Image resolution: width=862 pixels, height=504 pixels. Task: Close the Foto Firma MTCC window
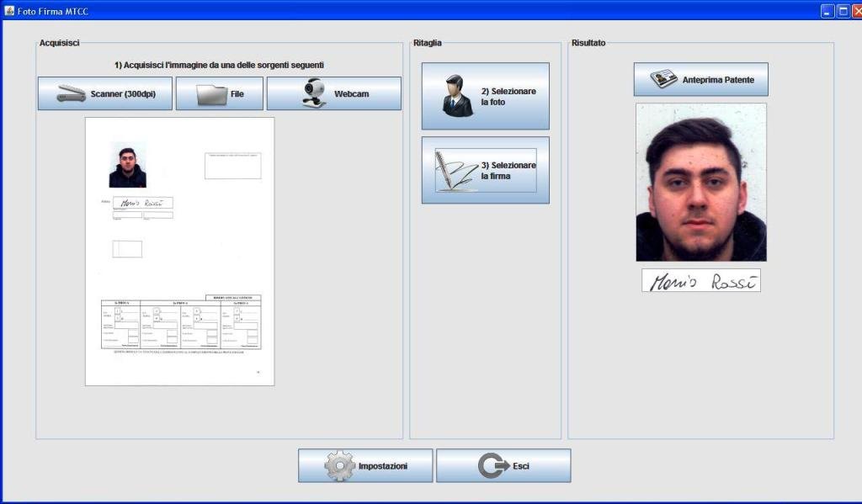coord(855,12)
